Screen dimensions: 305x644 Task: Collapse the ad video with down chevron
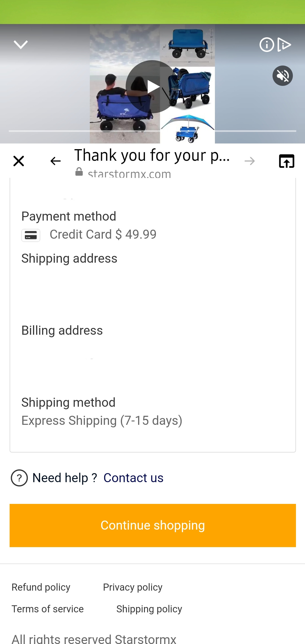click(21, 44)
